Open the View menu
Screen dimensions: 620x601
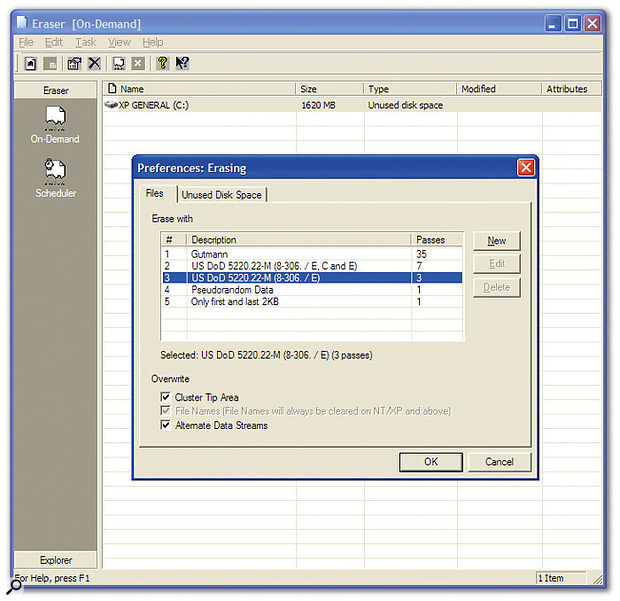[x=119, y=42]
